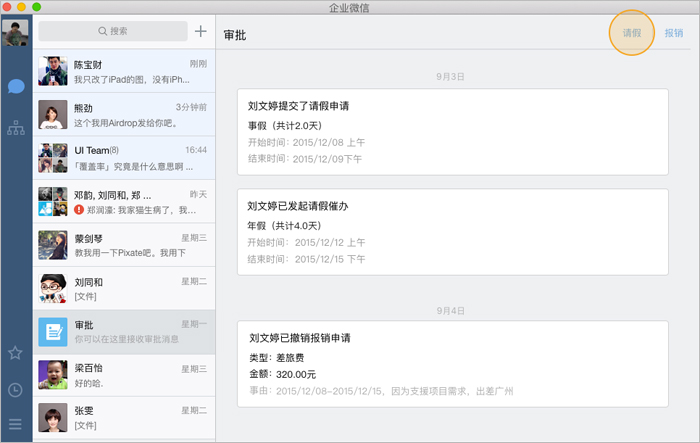This screenshot has width=700, height=443.
Task: Click the 报销 reimbursement link
Action: click(x=674, y=33)
